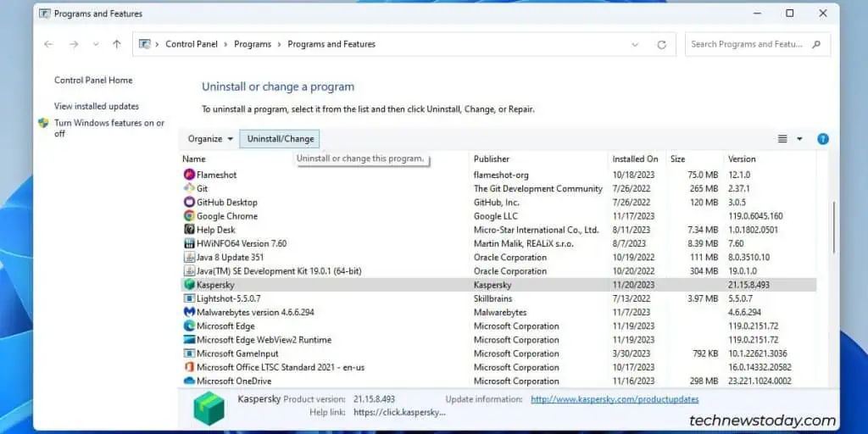This screenshot has height=434, width=868.
Task: Open the address bar history dropdown
Action: pyautogui.click(x=635, y=45)
